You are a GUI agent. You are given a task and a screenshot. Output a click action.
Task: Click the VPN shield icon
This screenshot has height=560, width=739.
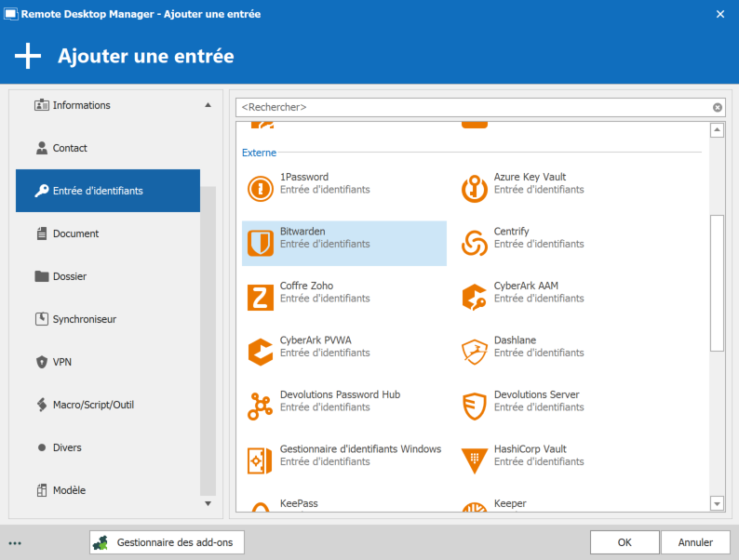[42, 362]
